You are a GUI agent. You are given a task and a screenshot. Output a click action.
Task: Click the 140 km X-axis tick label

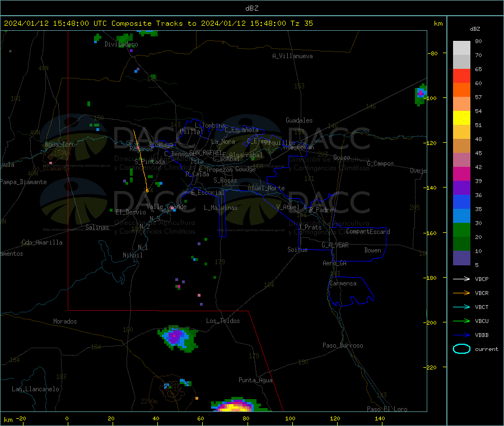pos(380,419)
